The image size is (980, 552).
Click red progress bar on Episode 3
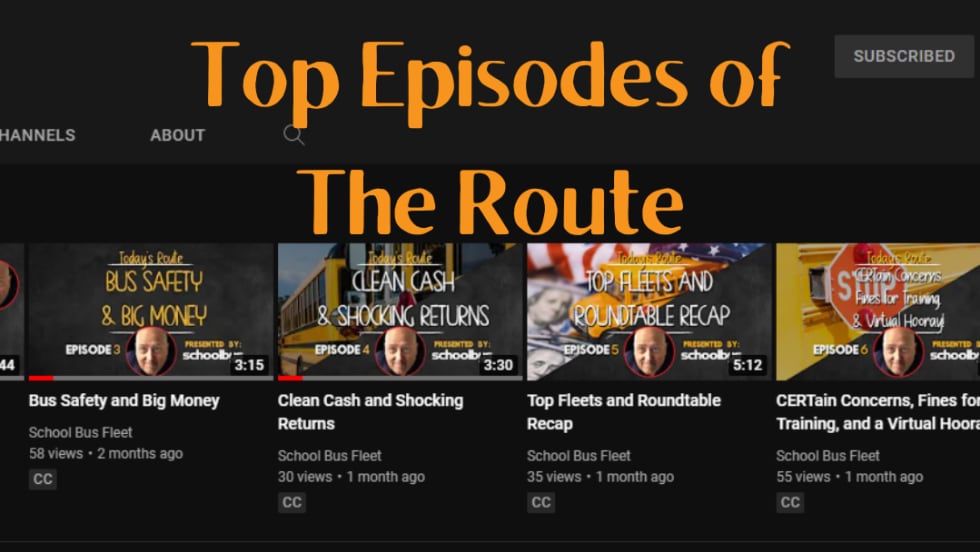tap(41, 378)
